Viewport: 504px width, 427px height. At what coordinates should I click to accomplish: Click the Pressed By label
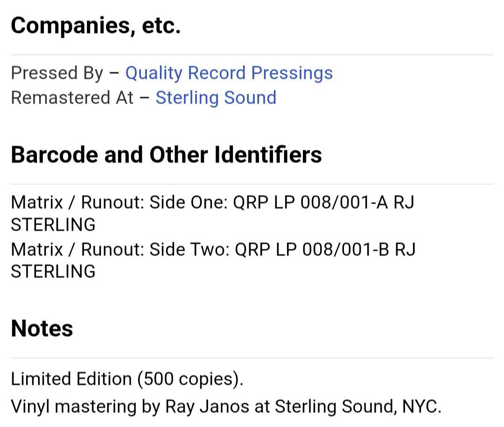click(57, 73)
